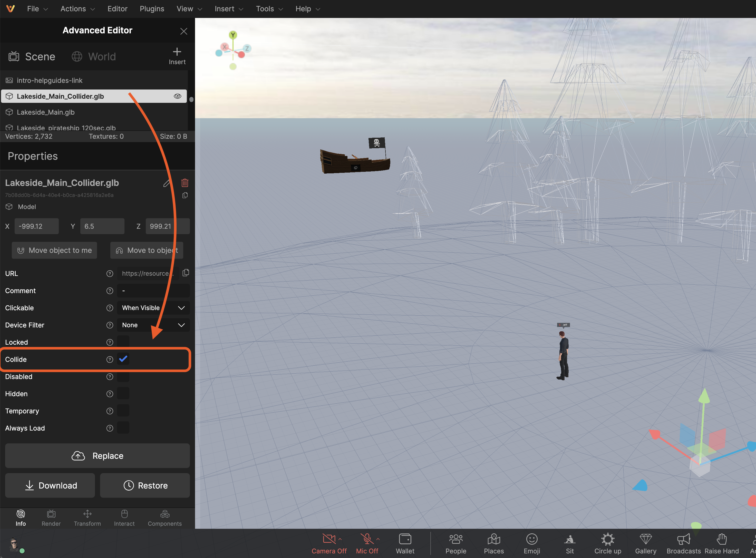Toggle the Mic Off button

pyautogui.click(x=367, y=543)
